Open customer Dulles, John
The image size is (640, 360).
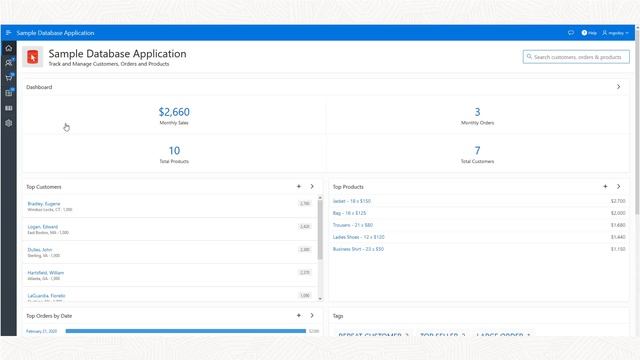(40, 249)
